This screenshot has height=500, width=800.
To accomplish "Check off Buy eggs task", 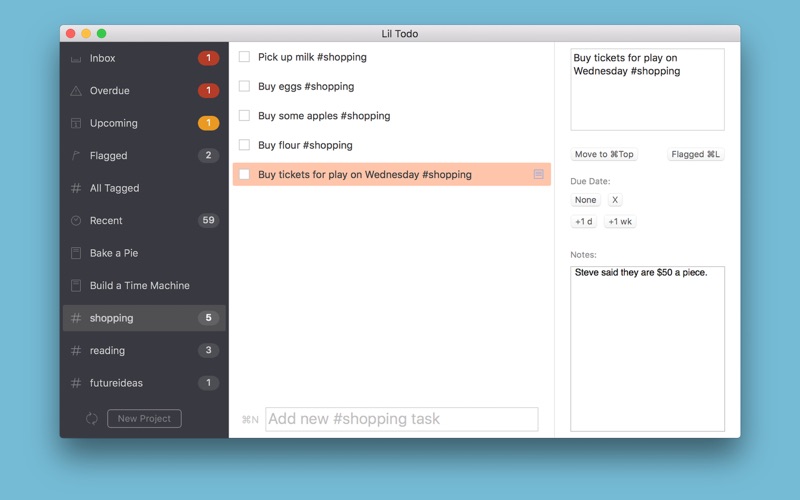I will coord(244,86).
